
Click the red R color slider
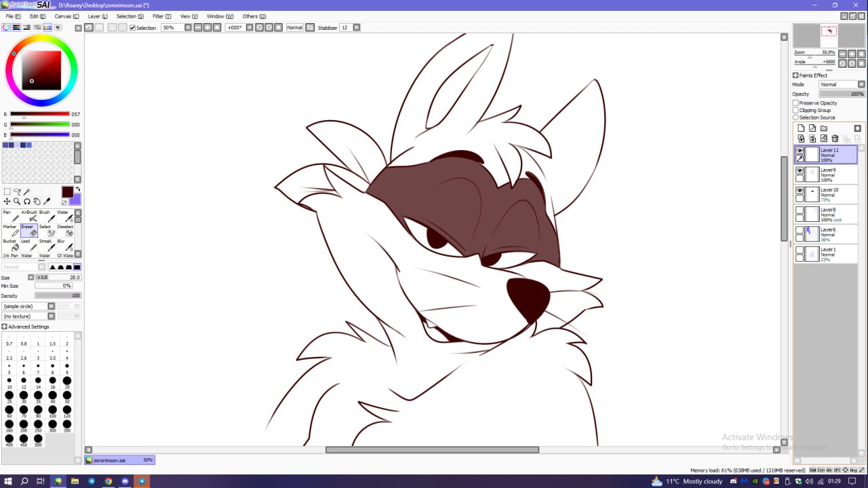pyautogui.click(x=39, y=114)
